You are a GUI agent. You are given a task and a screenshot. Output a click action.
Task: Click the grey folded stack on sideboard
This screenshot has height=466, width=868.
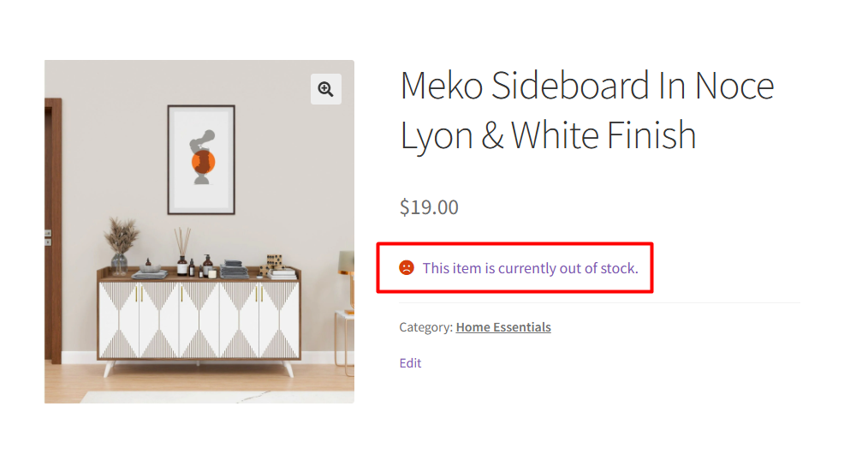[x=233, y=269]
